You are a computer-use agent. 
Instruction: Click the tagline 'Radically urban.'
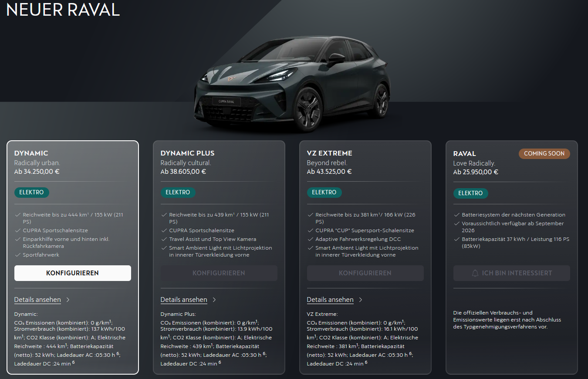37,163
